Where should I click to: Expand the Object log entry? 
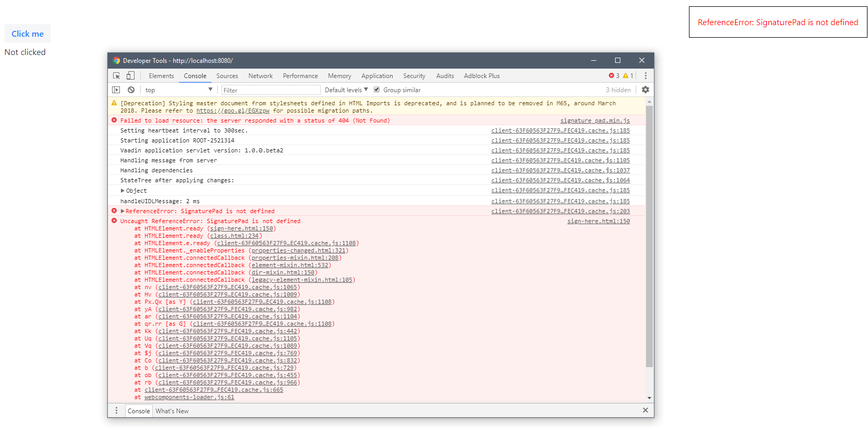(x=123, y=191)
